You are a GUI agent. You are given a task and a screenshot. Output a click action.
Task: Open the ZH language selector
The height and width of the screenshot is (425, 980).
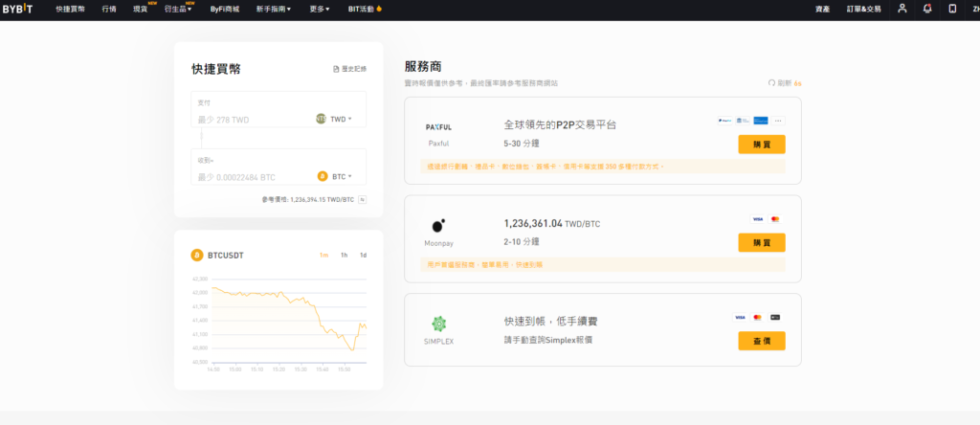975,10
